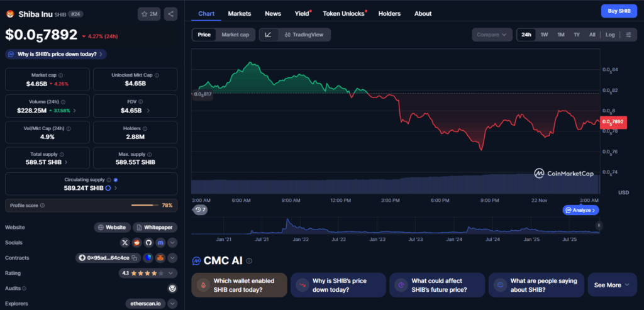
Task: Switch to the Holders tab
Action: [x=389, y=13]
